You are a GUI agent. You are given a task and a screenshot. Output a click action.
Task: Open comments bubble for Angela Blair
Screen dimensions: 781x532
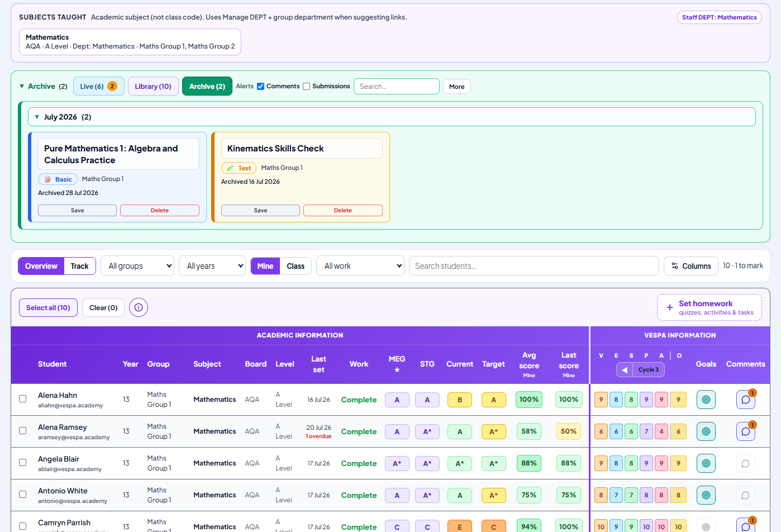click(x=745, y=463)
